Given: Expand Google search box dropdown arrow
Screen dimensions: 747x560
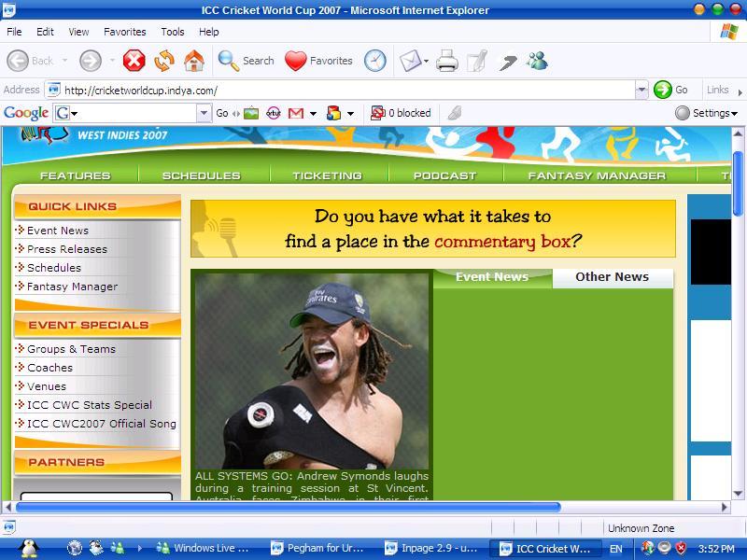Looking at the screenshot, I should tap(204, 113).
